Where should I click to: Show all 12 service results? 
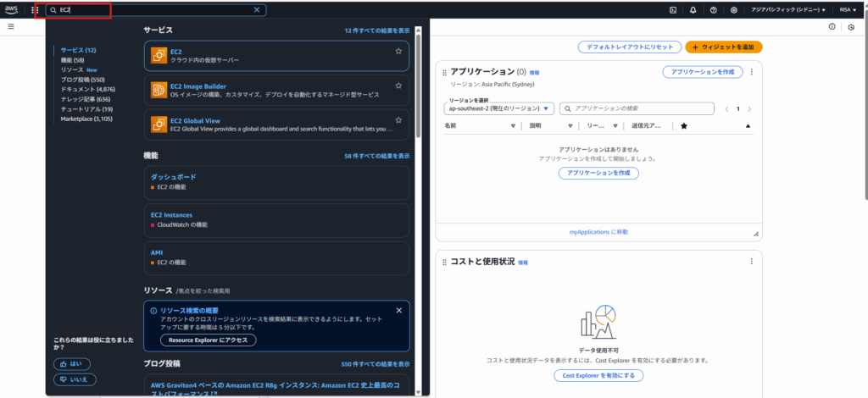pos(377,31)
